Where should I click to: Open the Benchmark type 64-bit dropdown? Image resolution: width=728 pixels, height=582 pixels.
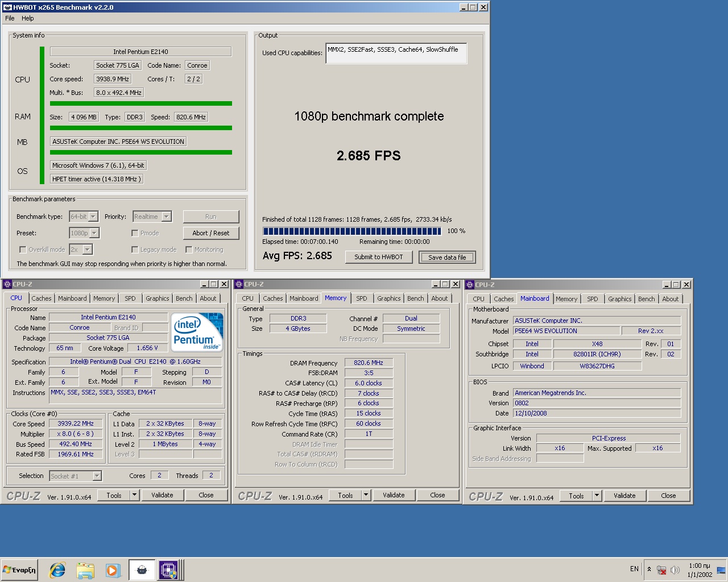click(x=93, y=217)
